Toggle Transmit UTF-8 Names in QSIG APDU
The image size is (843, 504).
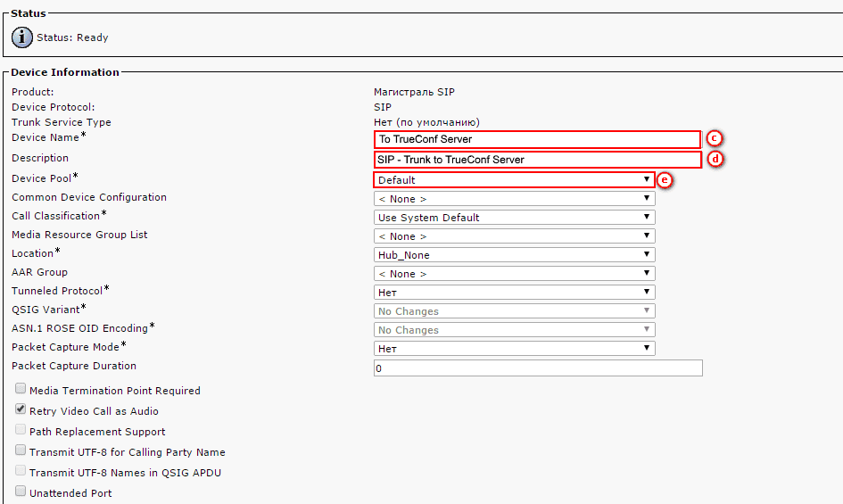(21, 470)
